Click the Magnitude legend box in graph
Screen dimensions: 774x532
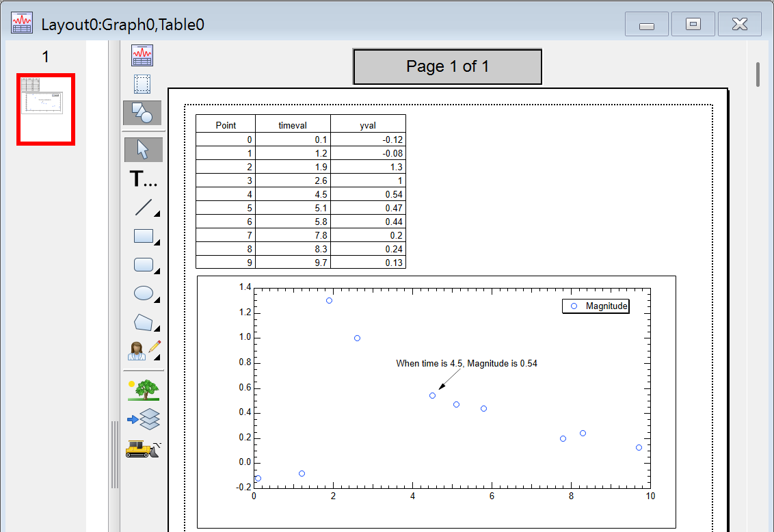click(595, 306)
